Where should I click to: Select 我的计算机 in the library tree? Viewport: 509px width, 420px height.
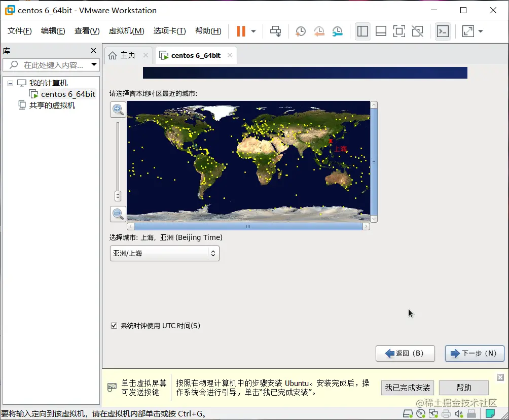click(x=48, y=83)
